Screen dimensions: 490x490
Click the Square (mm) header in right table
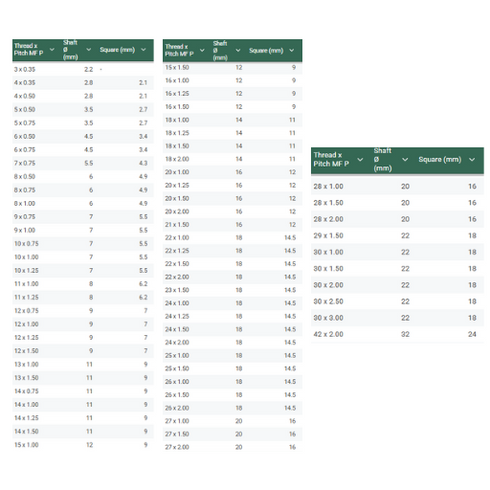[440, 159]
